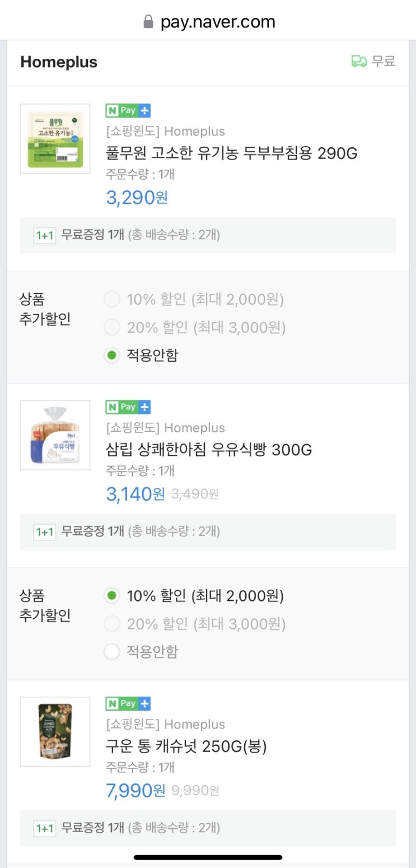Open 삼립 상쾌한아침 우유식빵 300G product link
The height and width of the screenshot is (868, 416).
click(x=209, y=450)
